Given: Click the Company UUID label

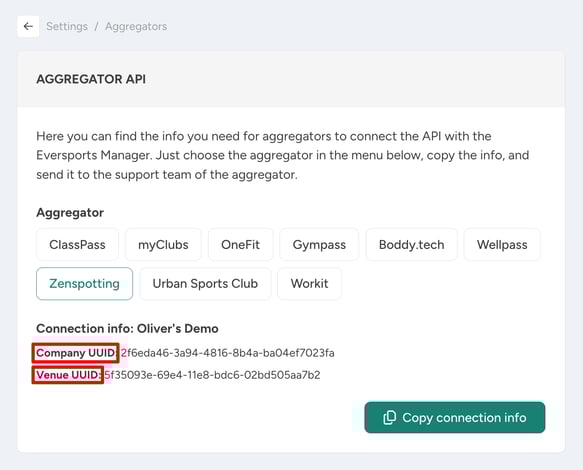Looking at the screenshot, I should pos(75,353).
